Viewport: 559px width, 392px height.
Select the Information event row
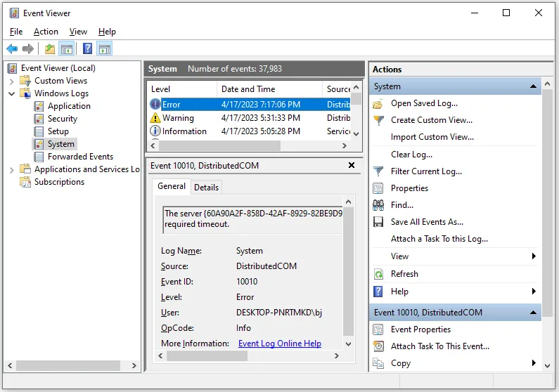pyautogui.click(x=250, y=131)
